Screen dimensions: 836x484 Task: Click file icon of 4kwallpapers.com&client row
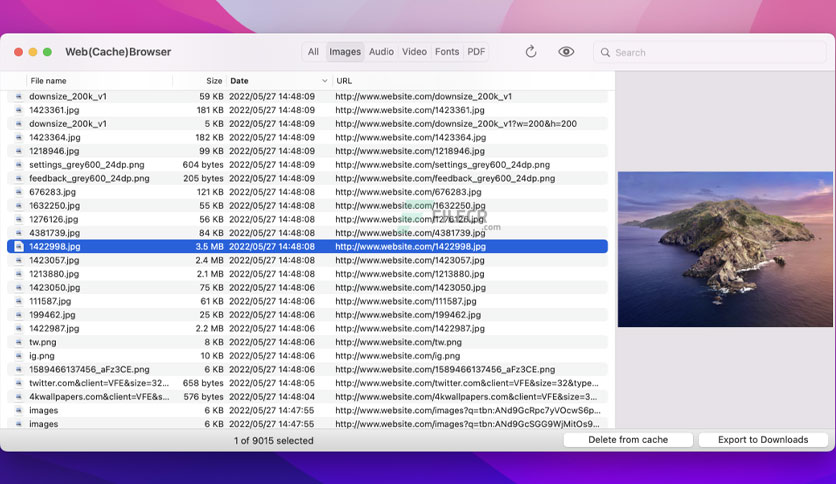tap(19, 397)
